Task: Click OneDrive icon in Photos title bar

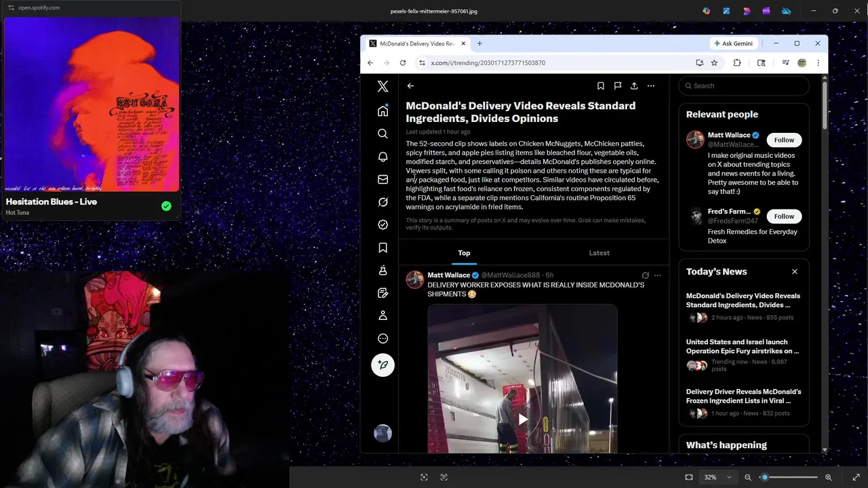Action: point(787,11)
